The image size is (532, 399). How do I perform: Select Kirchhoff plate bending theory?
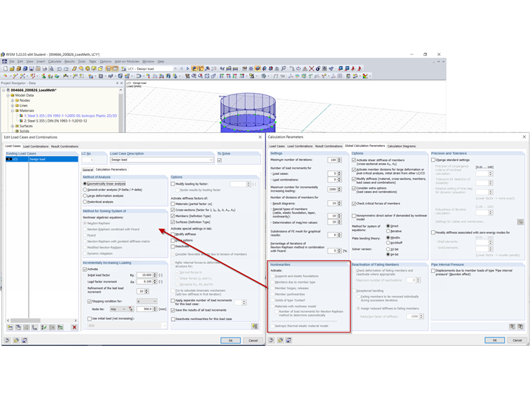coord(388,243)
